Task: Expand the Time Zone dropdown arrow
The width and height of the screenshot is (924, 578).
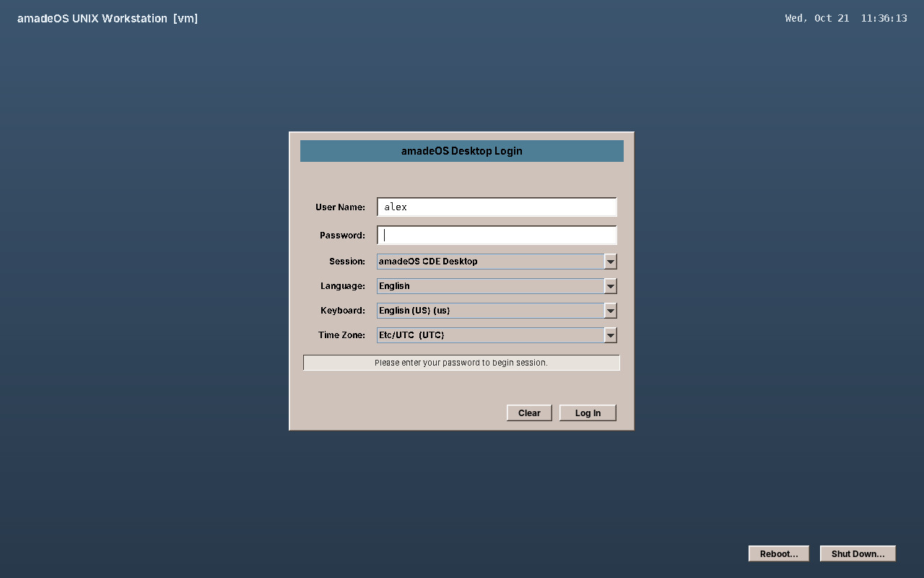Action: [611, 335]
